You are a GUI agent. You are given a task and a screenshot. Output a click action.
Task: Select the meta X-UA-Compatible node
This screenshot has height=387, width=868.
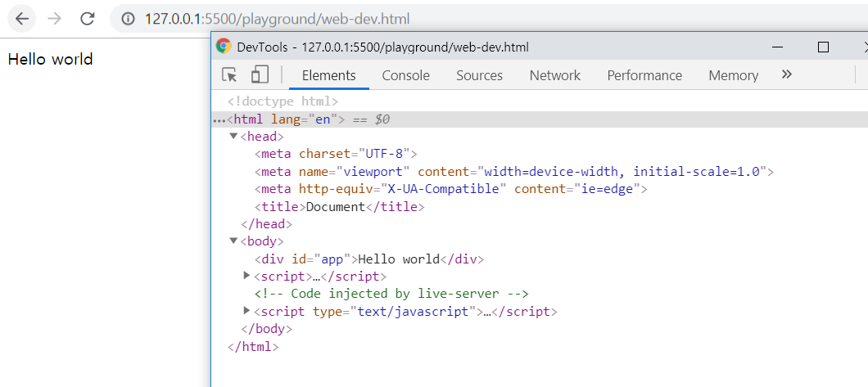pos(450,189)
